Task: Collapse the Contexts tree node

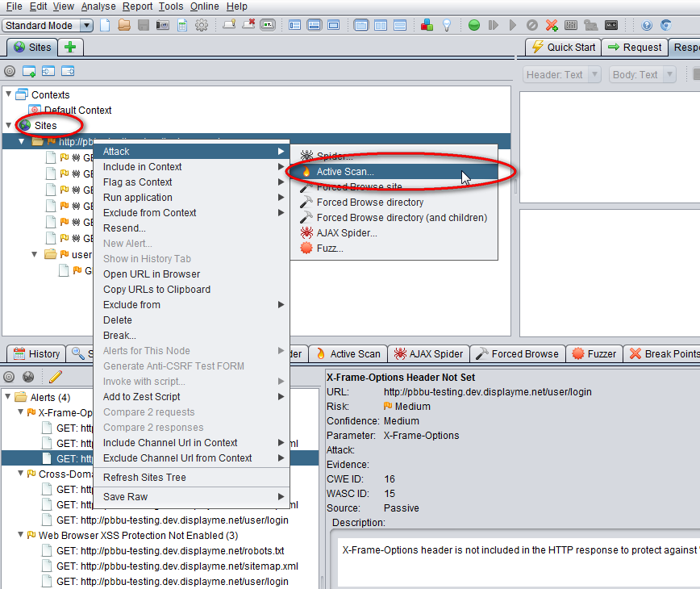Action: 9,94
